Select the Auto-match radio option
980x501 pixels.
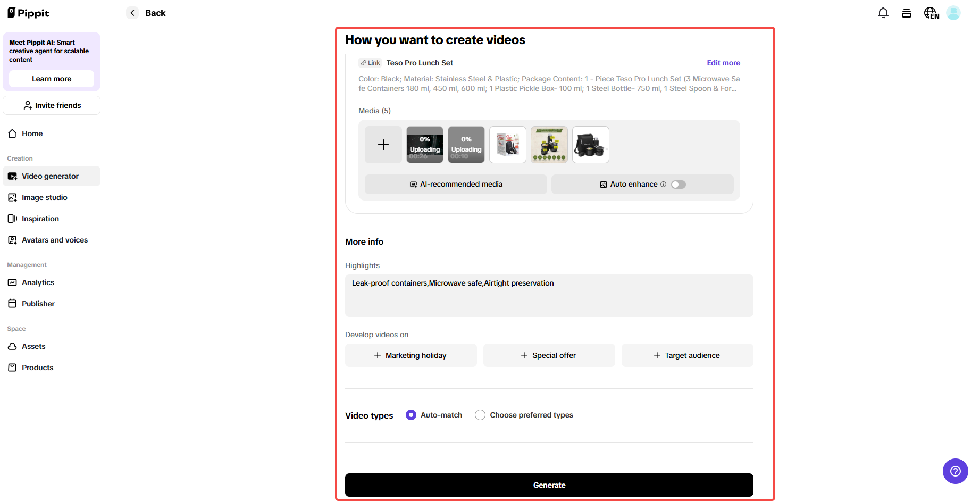(x=411, y=415)
